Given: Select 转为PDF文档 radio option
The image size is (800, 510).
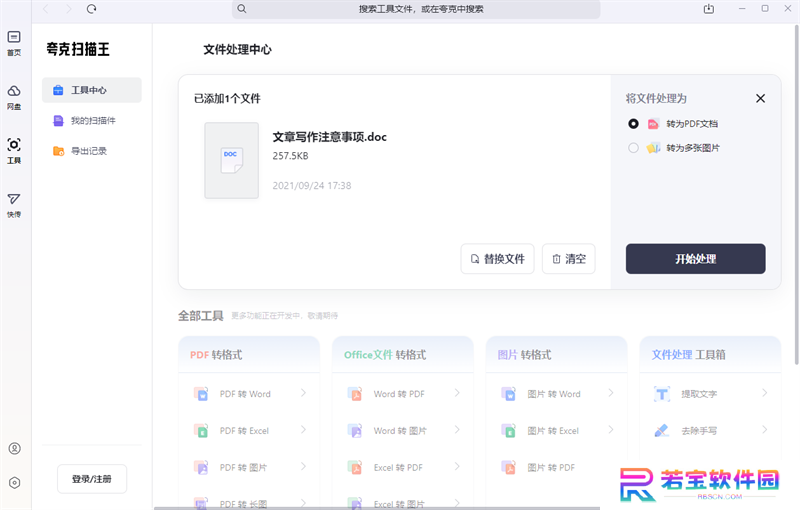Looking at the screenshot, I should 633,123.
